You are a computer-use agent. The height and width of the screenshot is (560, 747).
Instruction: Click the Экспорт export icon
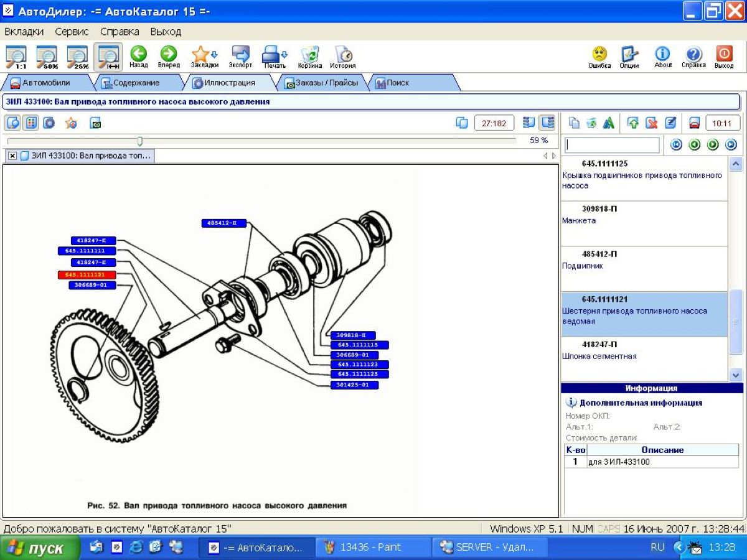tap(240, 57)
